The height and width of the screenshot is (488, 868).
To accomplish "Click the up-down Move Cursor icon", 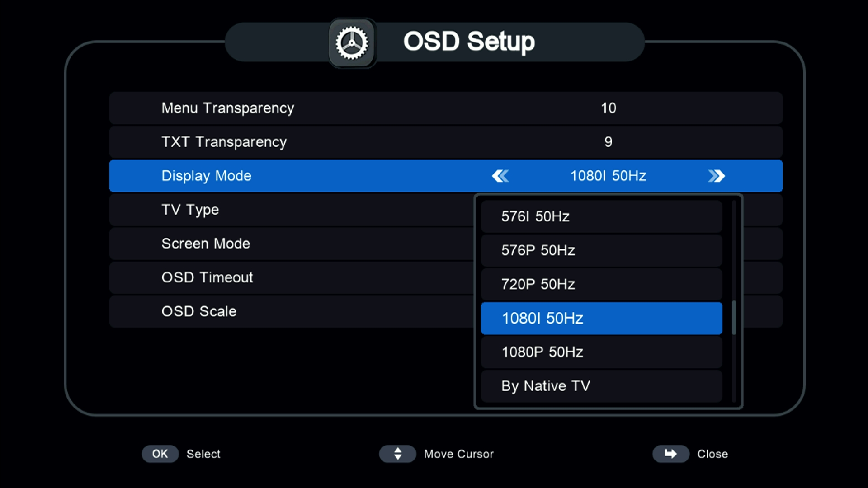I will click(x=397, y=454).
